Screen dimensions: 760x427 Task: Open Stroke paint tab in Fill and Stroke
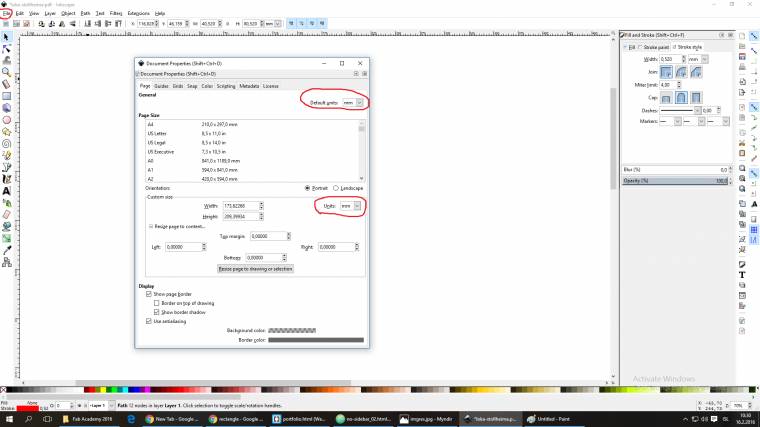tap(655, 47)
